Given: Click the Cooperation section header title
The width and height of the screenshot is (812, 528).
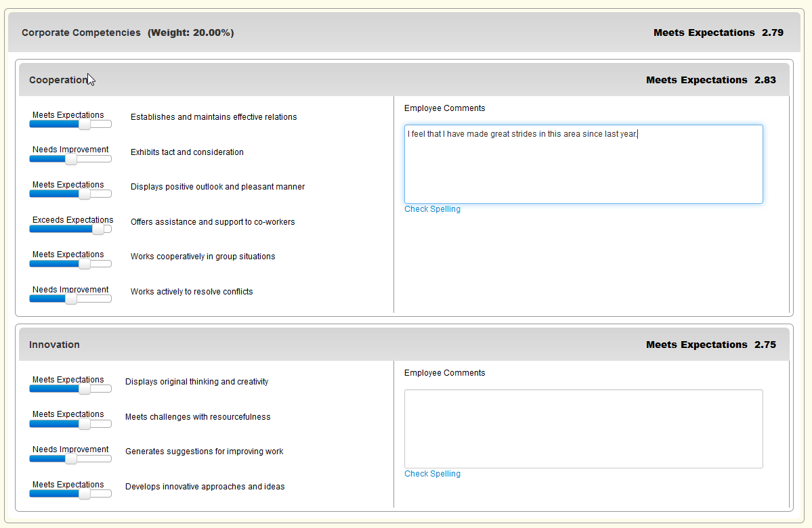Looking at the screenshot, I should click(x=58, y=80).
